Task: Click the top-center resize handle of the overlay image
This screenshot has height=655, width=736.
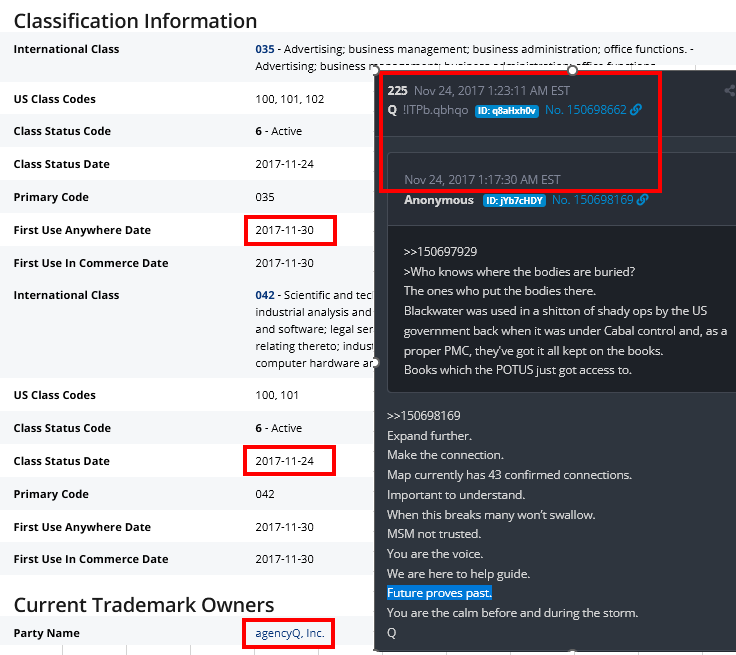Action: [x=572, y=70]
